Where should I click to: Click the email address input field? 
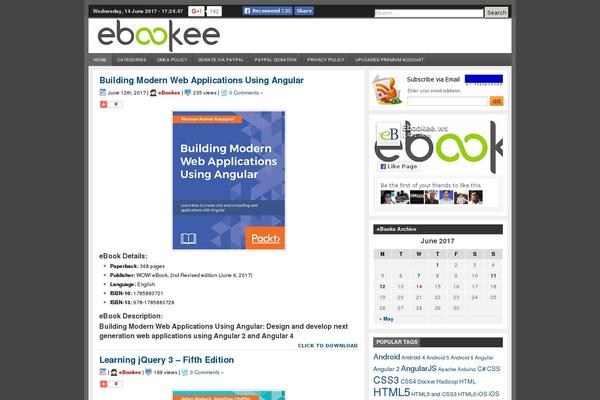click(447, 101)
